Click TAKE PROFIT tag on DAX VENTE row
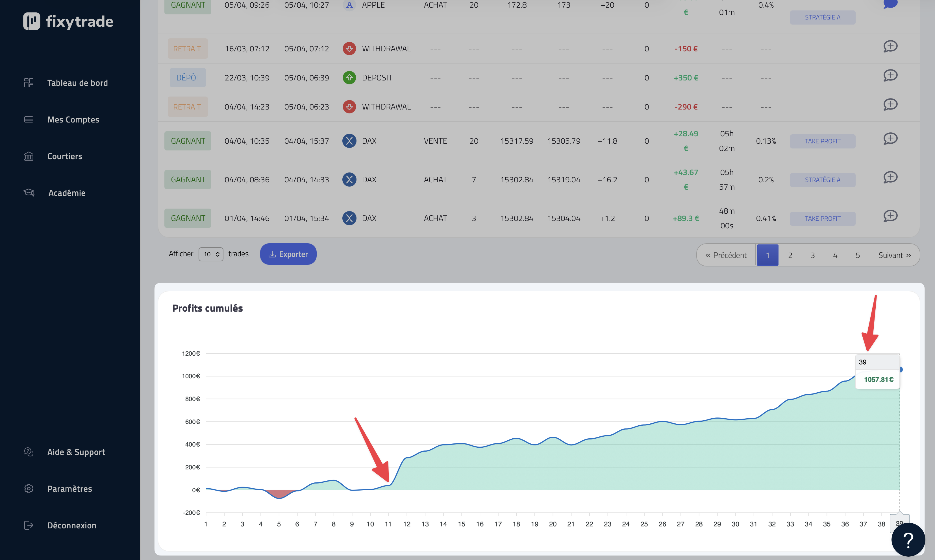 pyautogui.click(x=823, y=141)
